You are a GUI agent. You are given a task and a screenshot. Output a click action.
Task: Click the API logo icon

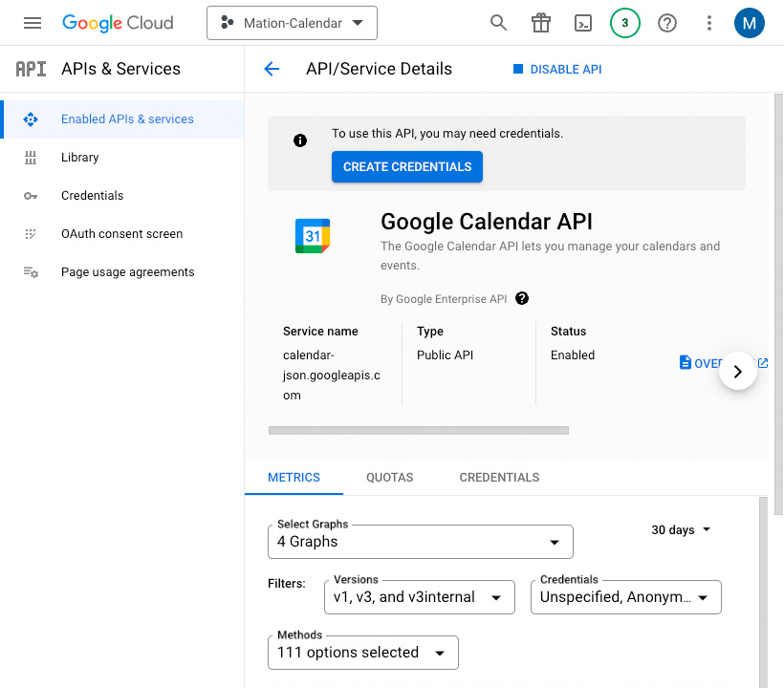point(31,69)
